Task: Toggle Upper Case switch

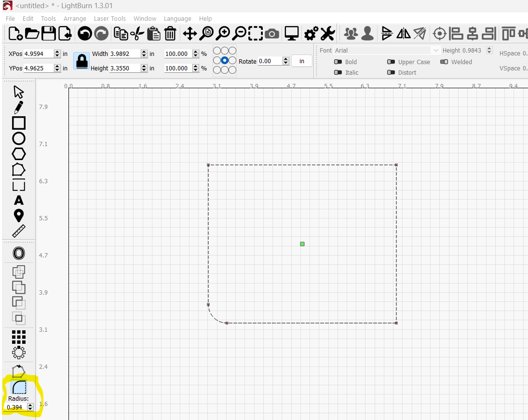Action: pos(391,62)
